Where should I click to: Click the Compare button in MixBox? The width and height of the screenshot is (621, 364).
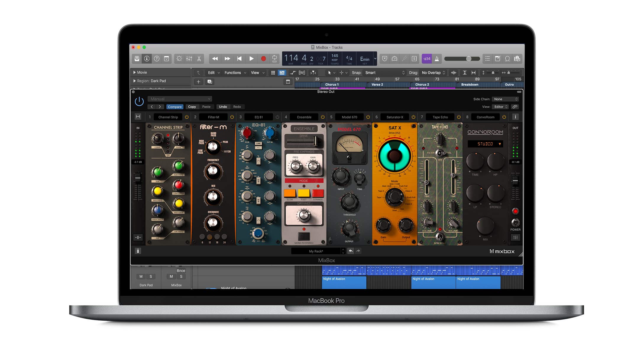tap(174, 106)
